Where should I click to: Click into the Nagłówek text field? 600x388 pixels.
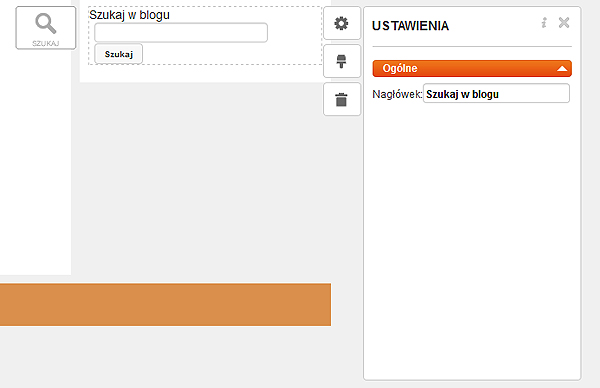[x=496, y=94]
